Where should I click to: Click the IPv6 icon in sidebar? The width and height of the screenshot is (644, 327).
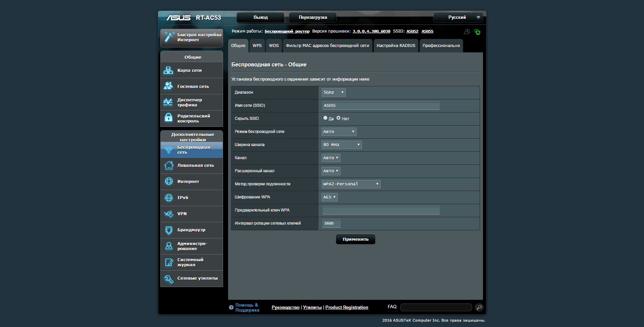169,198
